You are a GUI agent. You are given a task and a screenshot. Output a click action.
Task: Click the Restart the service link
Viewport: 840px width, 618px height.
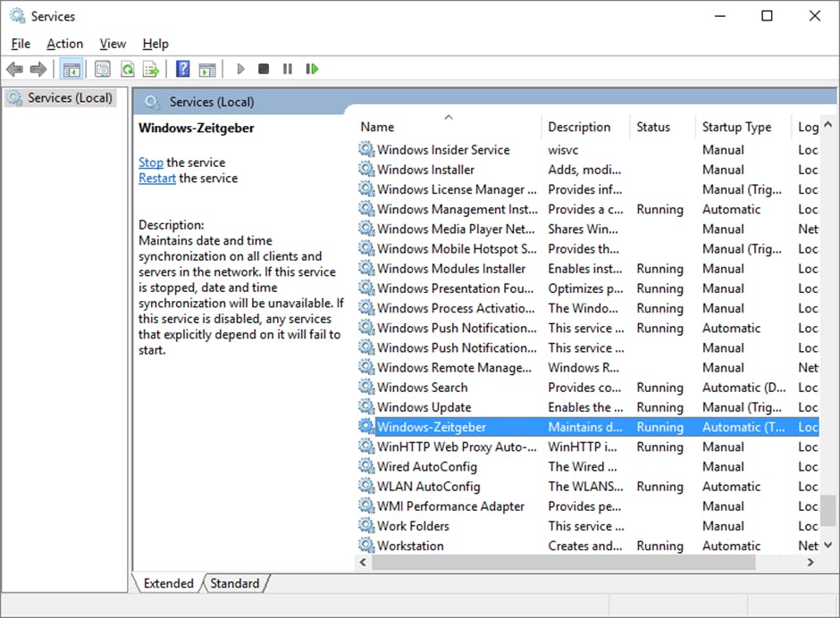(157, 178)
